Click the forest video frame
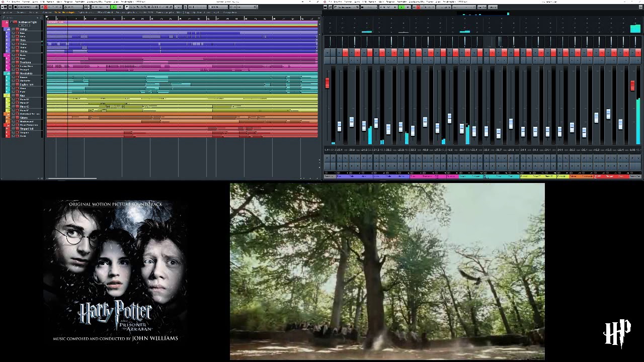 tap(387, 271)
